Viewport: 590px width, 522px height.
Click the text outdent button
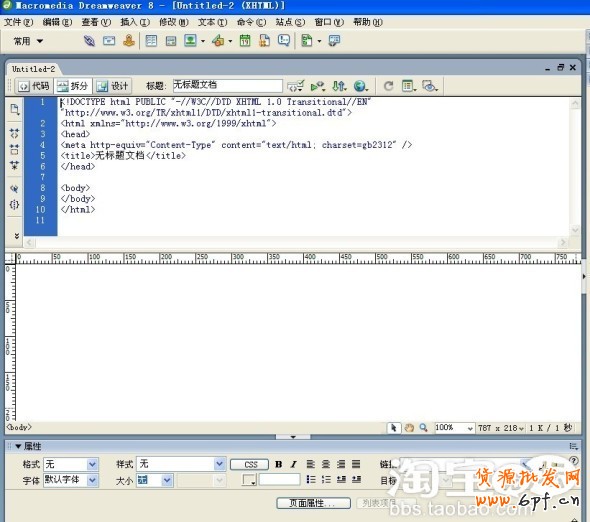[341, 479]
